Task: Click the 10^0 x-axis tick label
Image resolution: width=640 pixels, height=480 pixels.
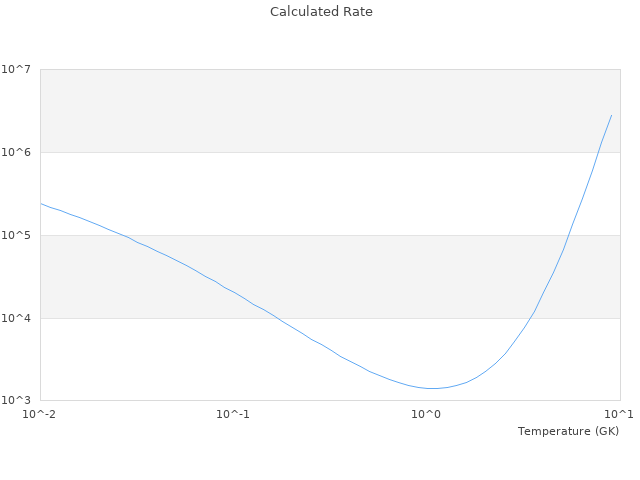Action: click(x=427, y=414)
